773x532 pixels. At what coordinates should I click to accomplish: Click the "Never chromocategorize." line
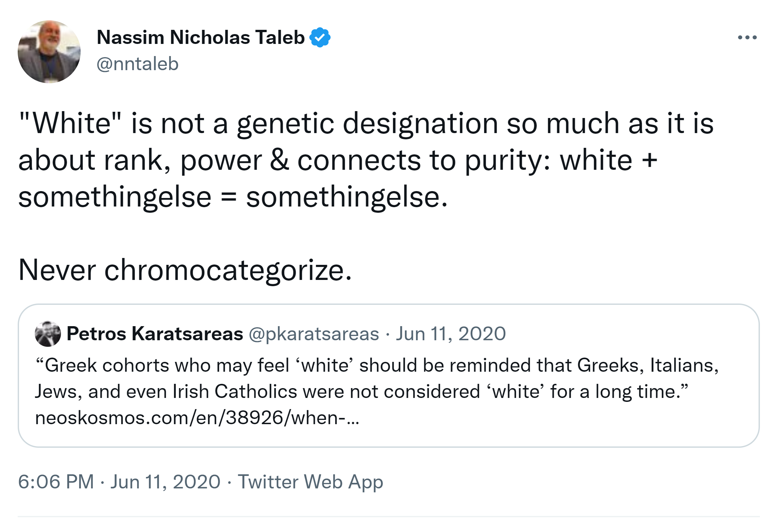click(x=185, y=270)
